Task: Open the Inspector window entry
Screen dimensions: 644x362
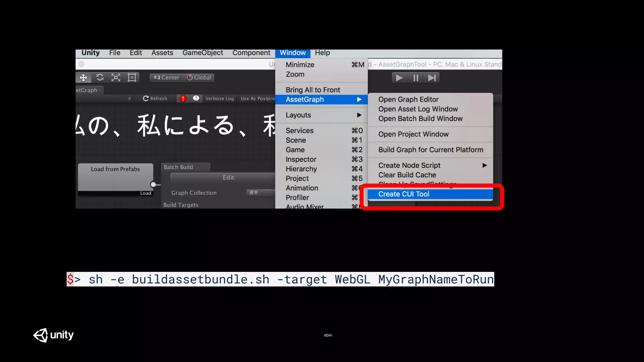Action: [x=321, y=159]
